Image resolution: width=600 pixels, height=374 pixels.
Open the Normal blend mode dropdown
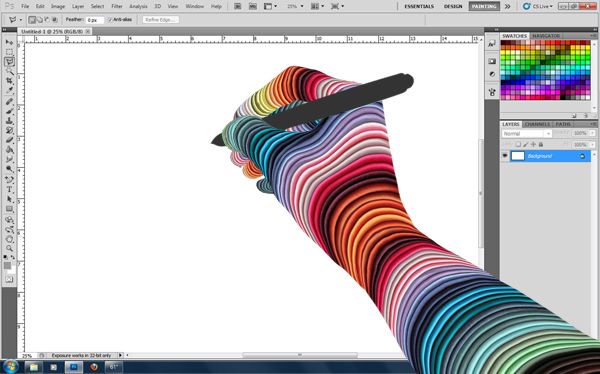point(527,134)
